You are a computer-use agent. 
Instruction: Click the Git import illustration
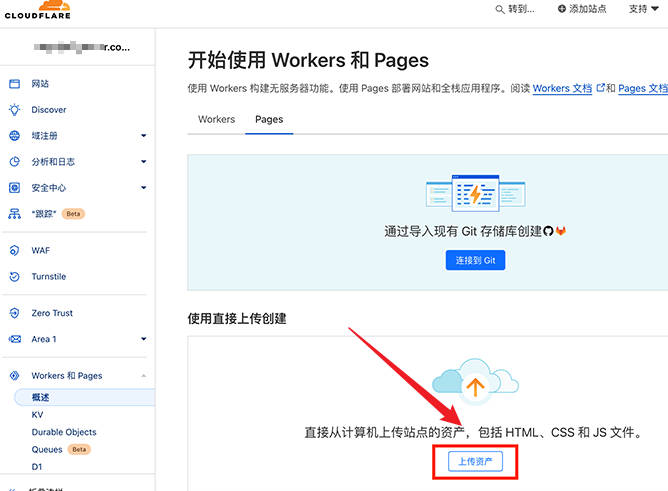475,193
